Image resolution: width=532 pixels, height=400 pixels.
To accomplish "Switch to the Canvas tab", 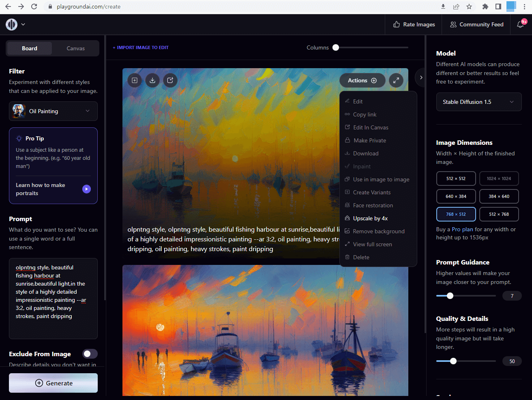I will (75, 48).
